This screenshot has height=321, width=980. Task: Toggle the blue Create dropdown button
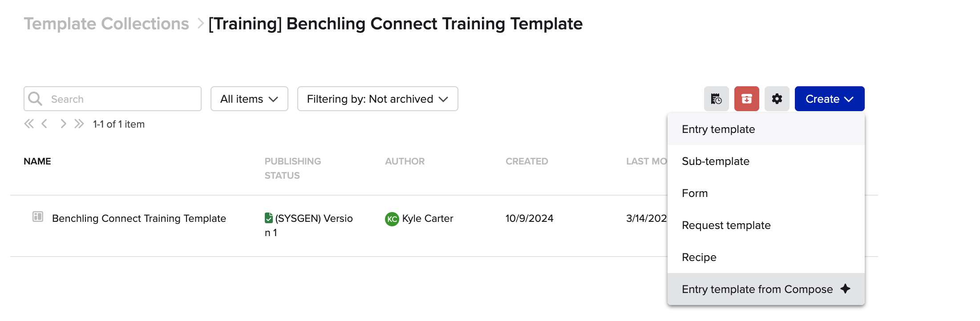pyautogui.click(x=829, y=99)
